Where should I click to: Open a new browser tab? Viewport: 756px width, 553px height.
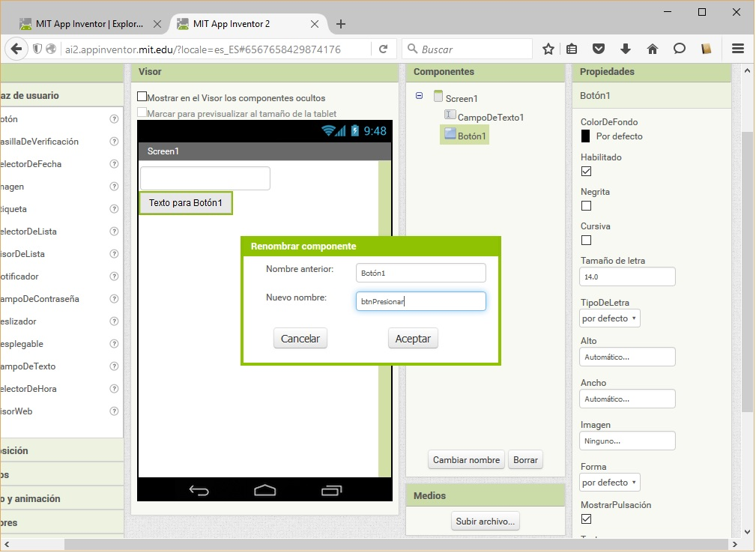[341, 24]
